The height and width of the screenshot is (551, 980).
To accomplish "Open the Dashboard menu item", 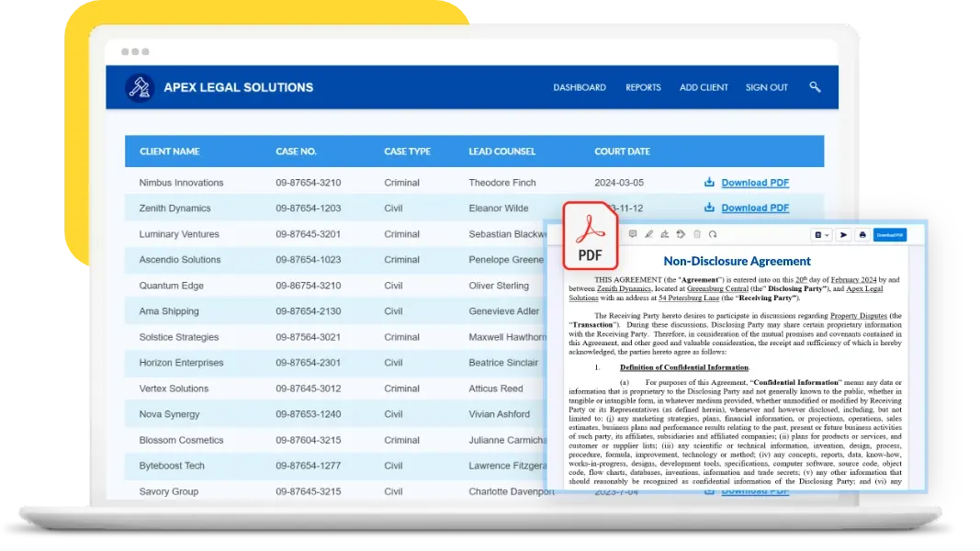I will (x=580, y=87).
